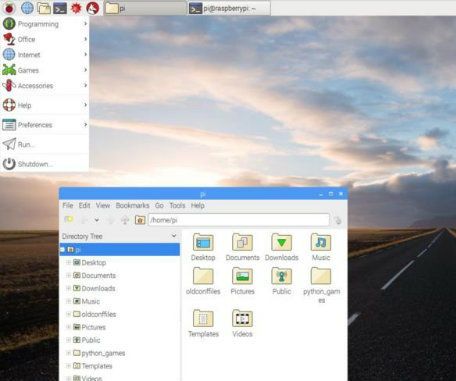Go up to the parent folder
The image size is (456, 381).
point(125,220)
